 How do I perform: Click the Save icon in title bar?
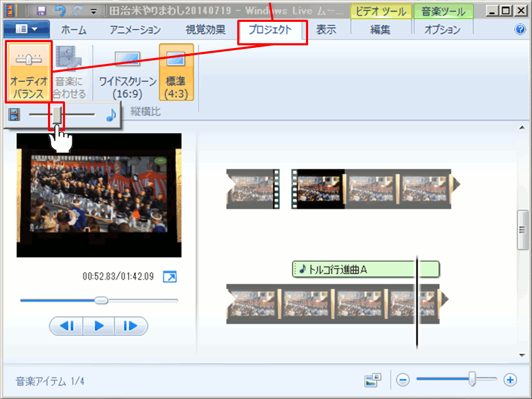coord(41,11)
